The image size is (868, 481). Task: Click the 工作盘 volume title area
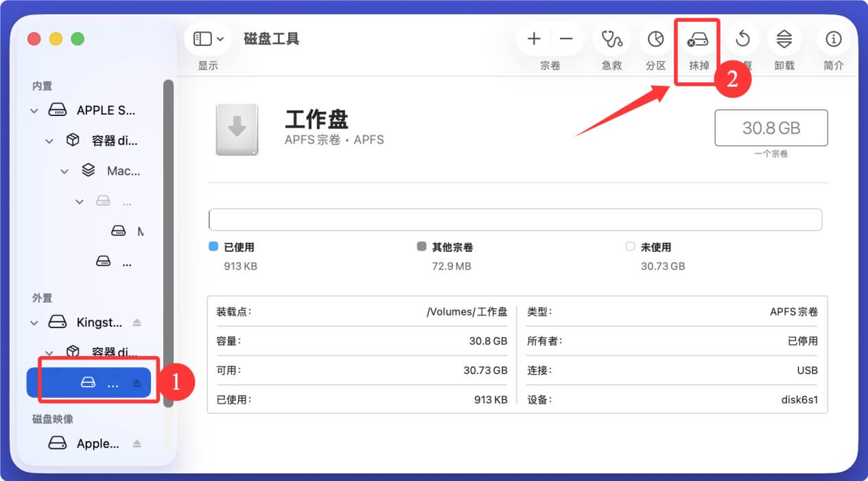[x=316, y=119]
